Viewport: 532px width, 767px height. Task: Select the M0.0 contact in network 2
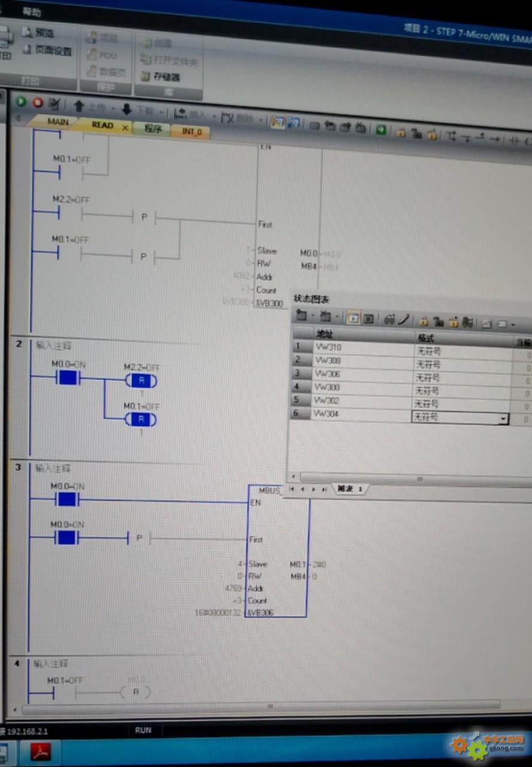[66, 378]
